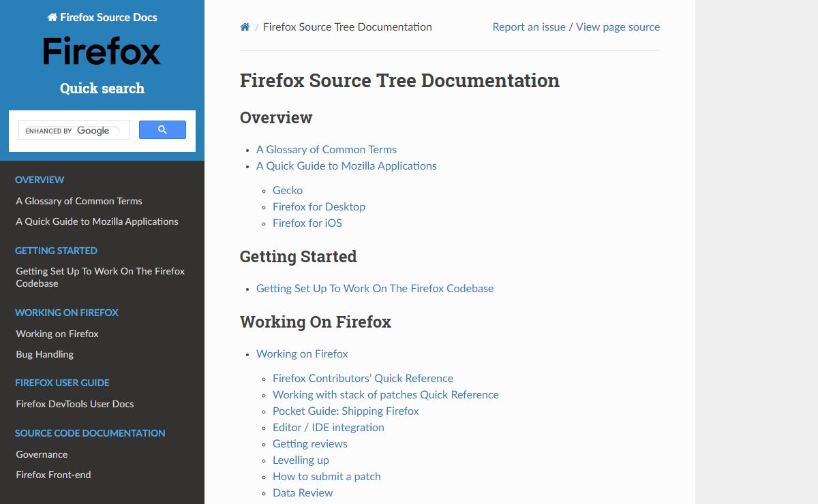The image size is (818, 504).
Task: Click the Getting Started heading in content
Action: coord(299,256)
